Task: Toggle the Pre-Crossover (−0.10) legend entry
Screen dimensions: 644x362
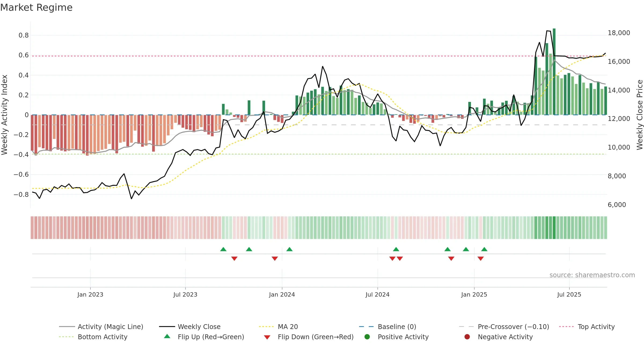Action: [504, 327]
